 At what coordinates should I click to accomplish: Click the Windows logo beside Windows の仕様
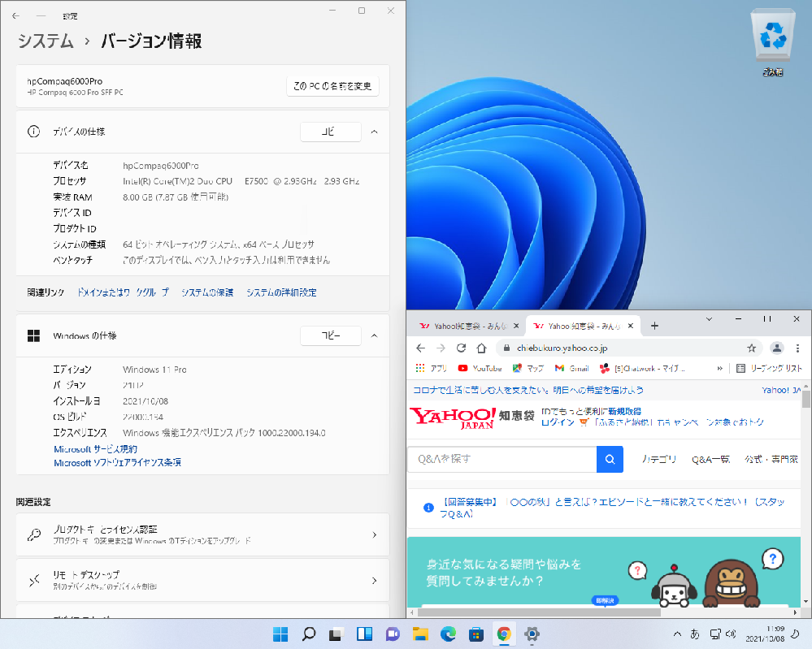click(x=33, y=336)
